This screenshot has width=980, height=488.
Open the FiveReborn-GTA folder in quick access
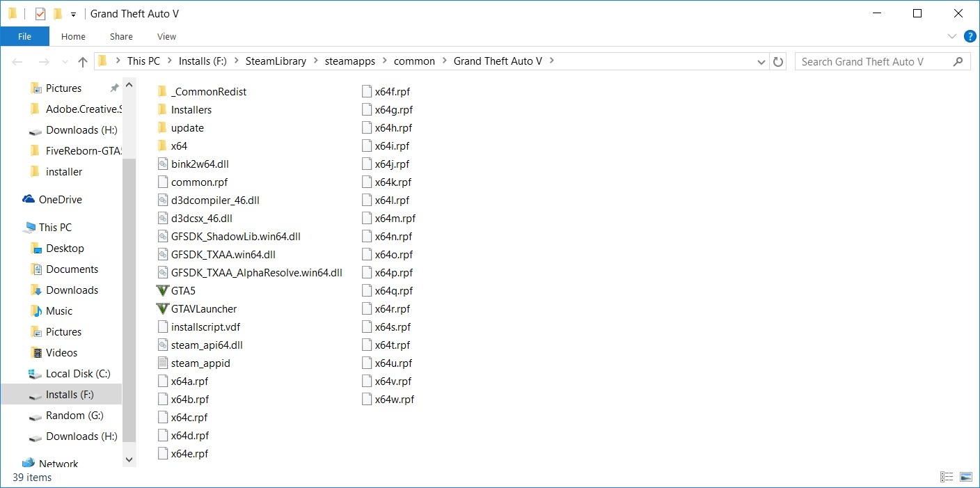tap(75, 151)
